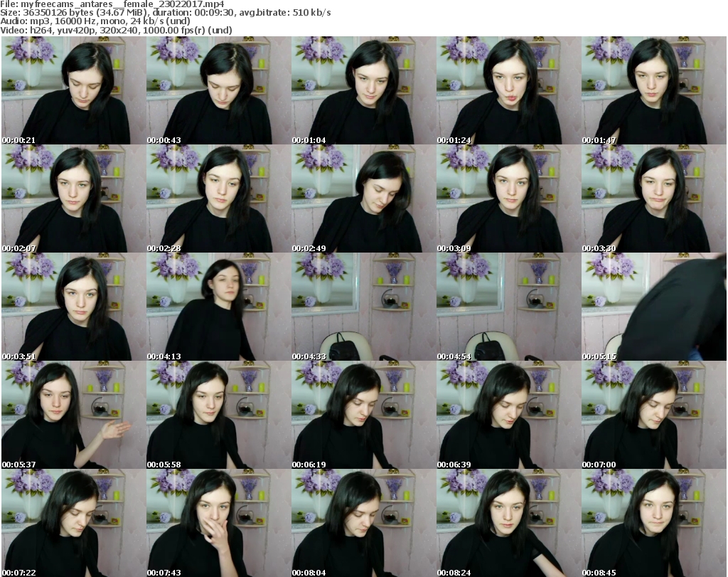The height and width of the screenshot is (577, 728).
Task: Select the 00:01:47 thumbnail
Action: pos(654,90)
